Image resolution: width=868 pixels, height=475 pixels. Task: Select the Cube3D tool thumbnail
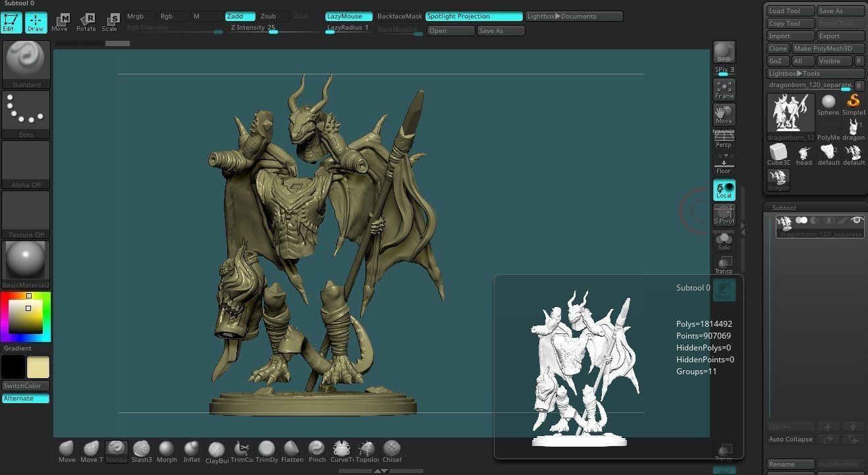coord(778,154)
